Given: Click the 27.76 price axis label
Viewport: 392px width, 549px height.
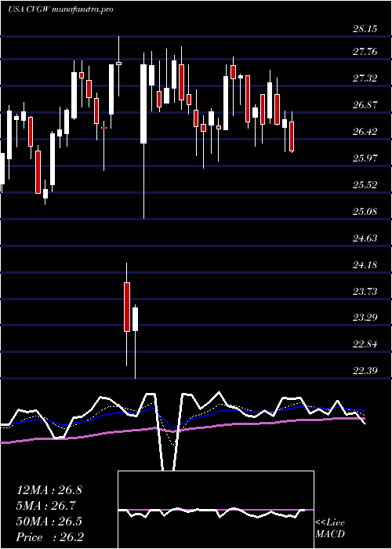Looking at the screenshot, I should pyautogui.click(x=365, y=53).
